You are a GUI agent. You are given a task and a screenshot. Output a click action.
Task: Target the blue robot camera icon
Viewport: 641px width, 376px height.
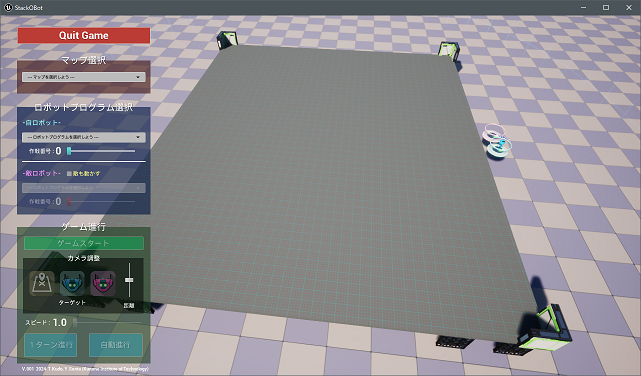coord(72,283)
